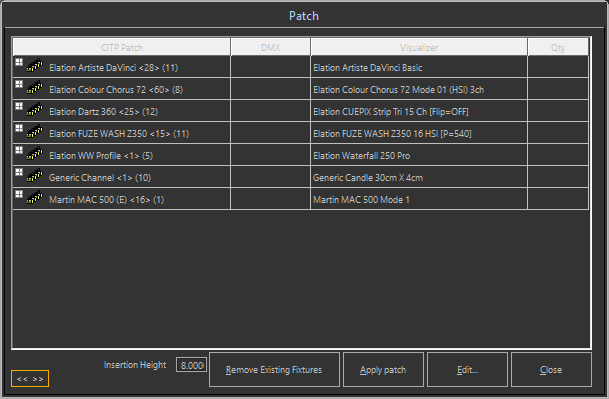
Task: Click fixture icon for Elation WW Profile
Action: [x=35, y=153]
